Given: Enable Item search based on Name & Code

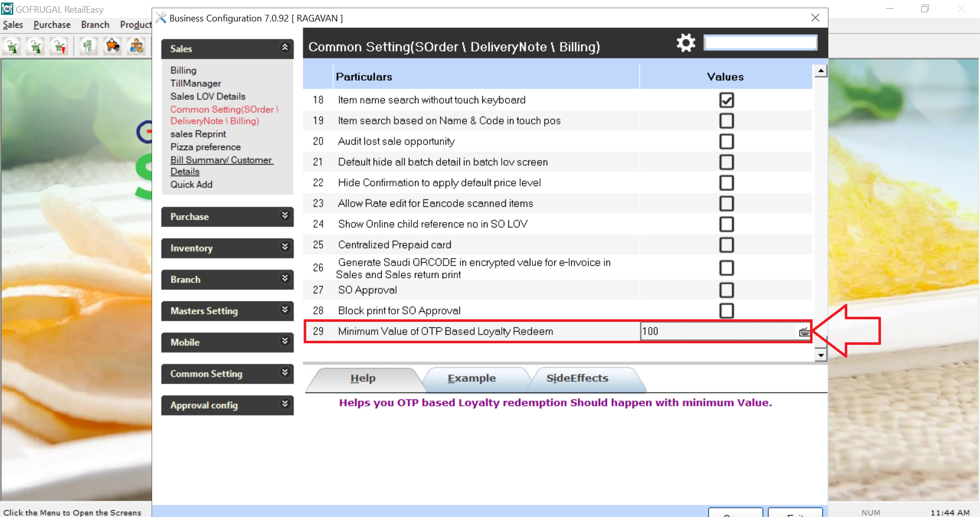Looking at the screenshot, I should [x=726, y=121].
